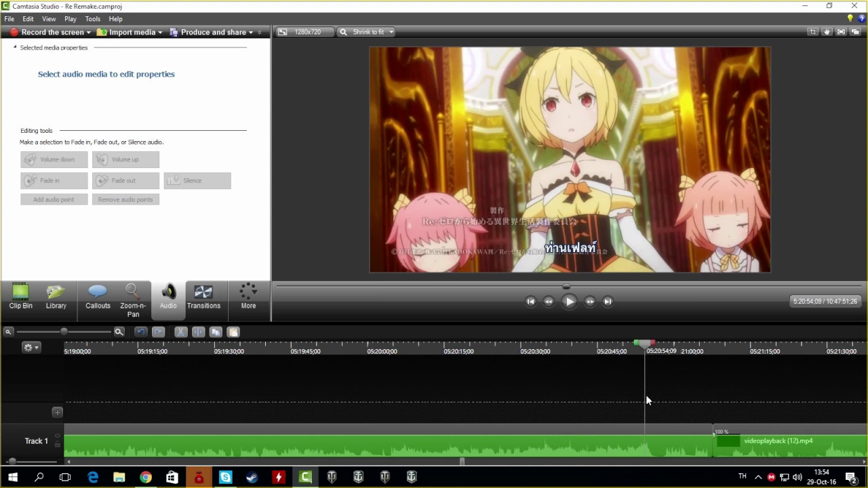This screenshot has height=488, width=868.
Task: Click Record the screen button
Action: 47,32
